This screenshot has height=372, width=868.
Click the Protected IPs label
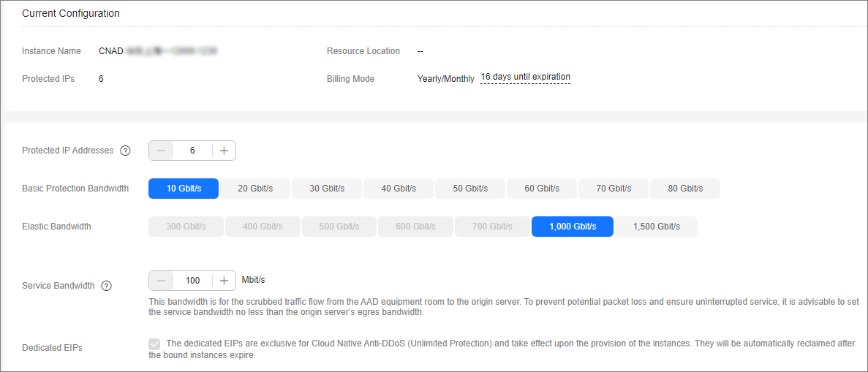[x=48, y=79]
